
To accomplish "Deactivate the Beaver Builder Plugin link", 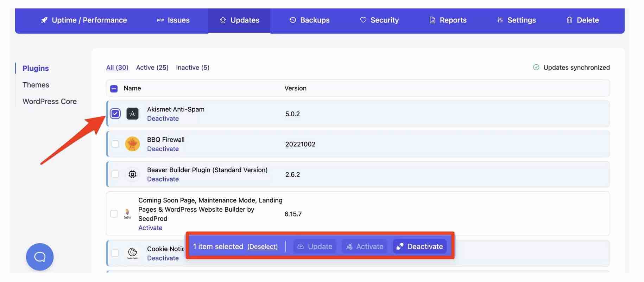I will 163,179.
